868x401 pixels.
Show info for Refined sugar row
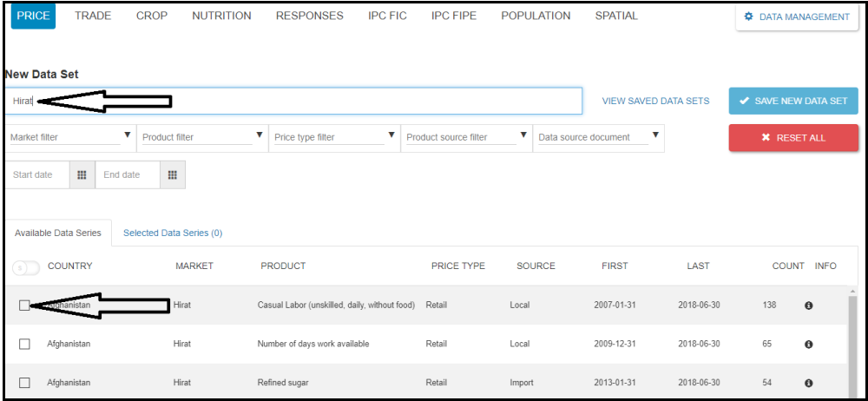808,383
